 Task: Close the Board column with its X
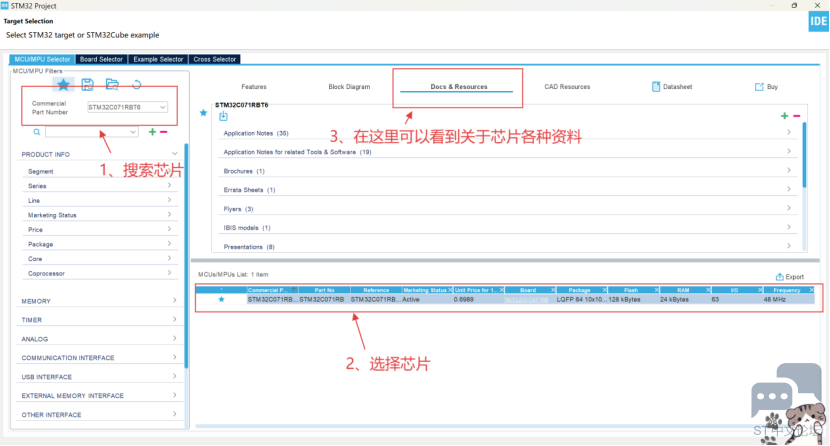click(x=553, y=290)
